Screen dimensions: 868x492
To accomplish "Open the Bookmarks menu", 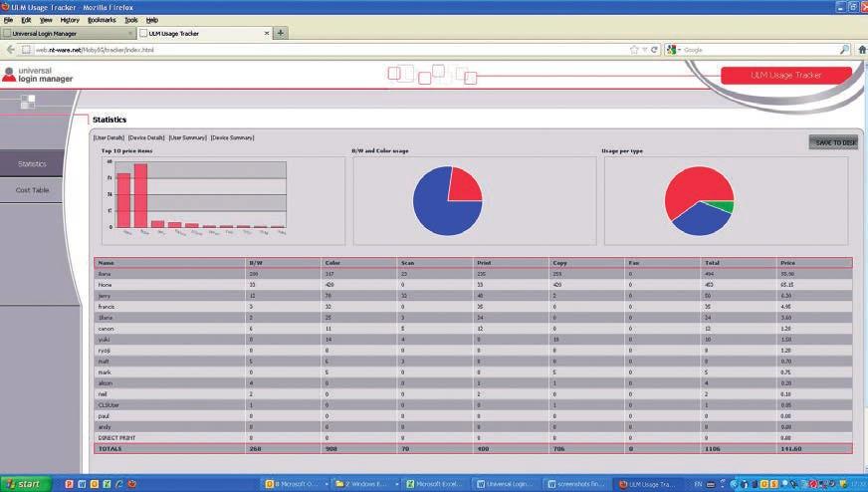I will pyautogui.click(x=102, y=20).
